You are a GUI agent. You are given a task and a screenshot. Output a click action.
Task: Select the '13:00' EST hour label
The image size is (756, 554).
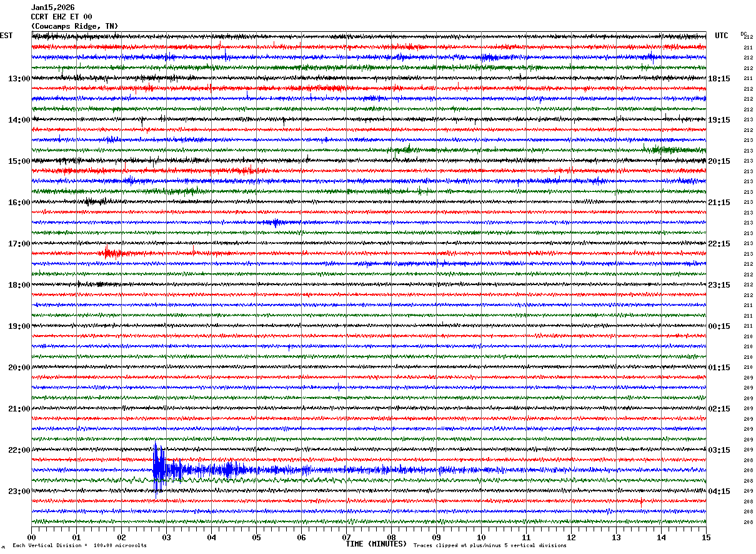pyautogui.click(x=19, y=79)
